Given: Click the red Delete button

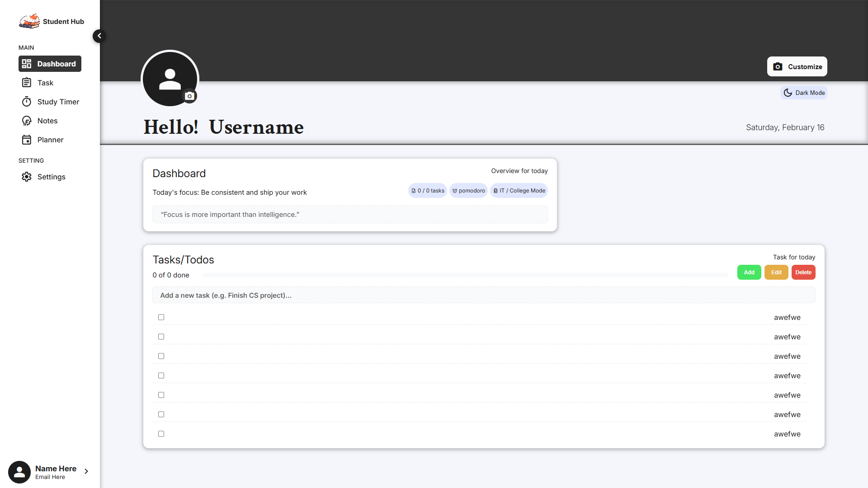Looking at the screenshot, I should 803,272.
